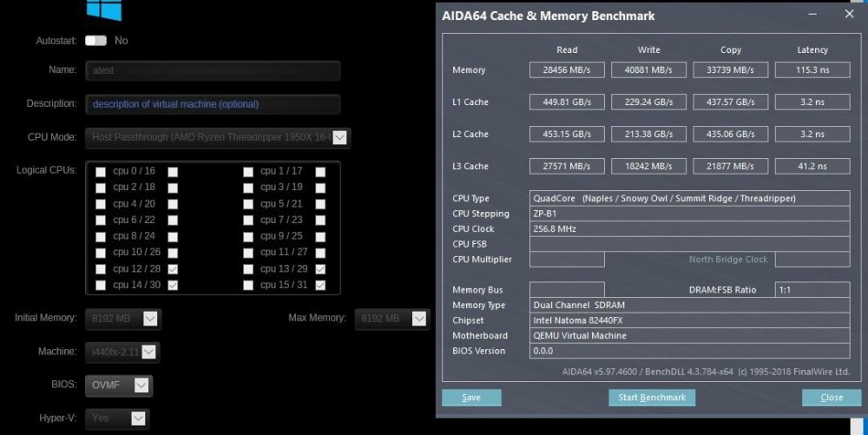Screen dimensions: 868x435
Task: Click Motherboard QEMU Virtual Machine field
Action: (x=690, y=335)
